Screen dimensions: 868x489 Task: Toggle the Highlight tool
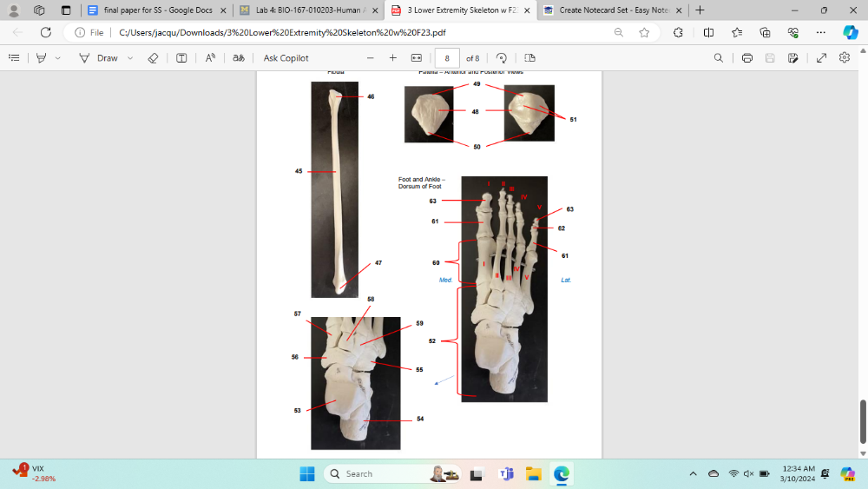coord(41,58)
